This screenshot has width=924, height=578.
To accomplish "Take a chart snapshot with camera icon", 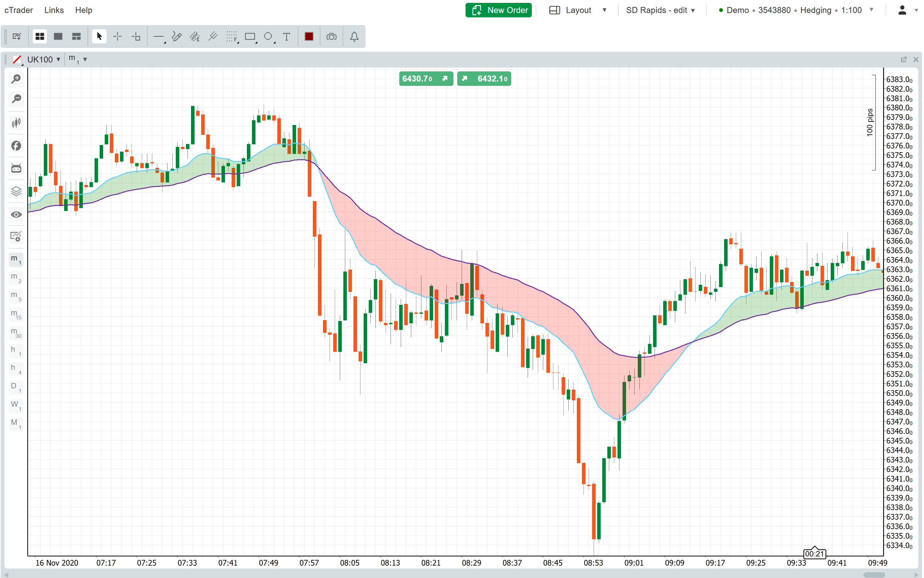I will pos(332,37).
